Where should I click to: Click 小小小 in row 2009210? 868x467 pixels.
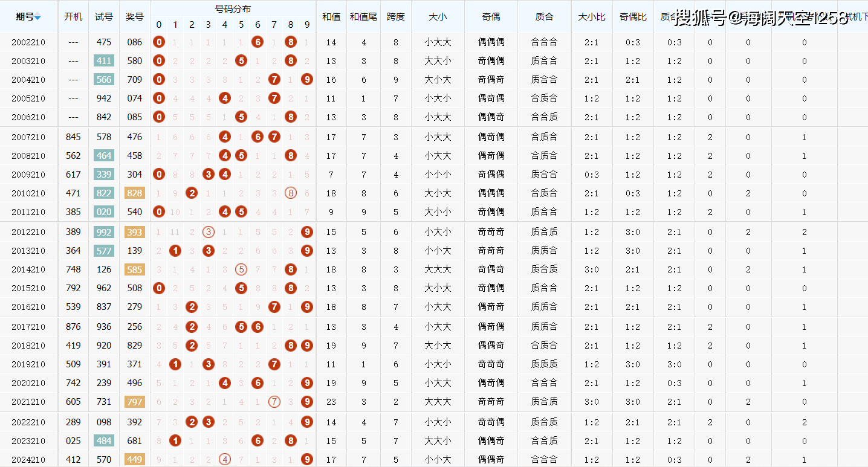coord(438,175)
